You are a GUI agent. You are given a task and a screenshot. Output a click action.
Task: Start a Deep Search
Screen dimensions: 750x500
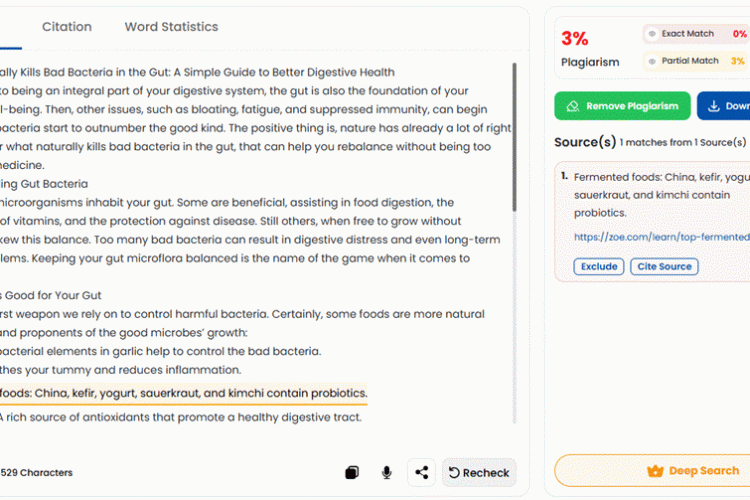coord(652,471)
